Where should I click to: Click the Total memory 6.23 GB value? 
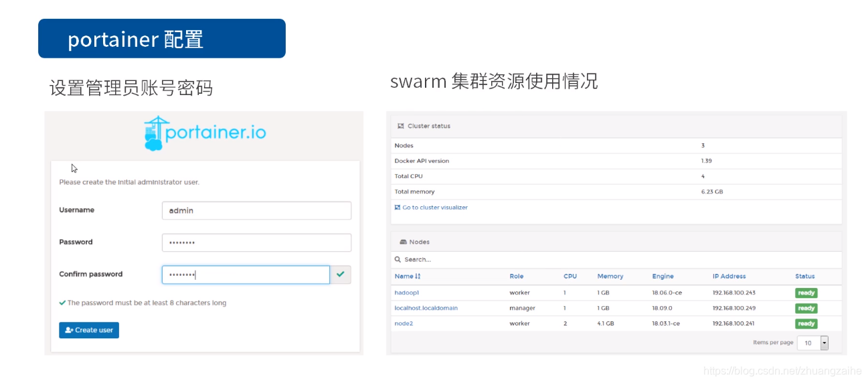coord(712,191)
